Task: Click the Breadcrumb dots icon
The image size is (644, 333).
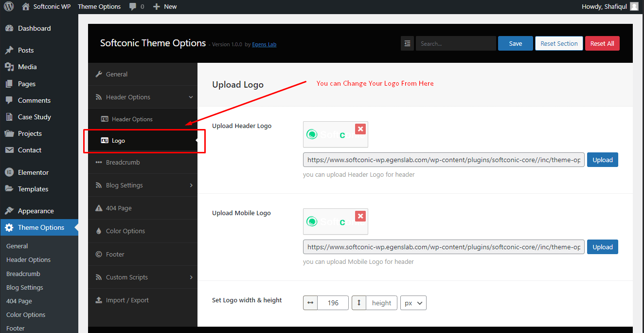Action: point(99,162)
